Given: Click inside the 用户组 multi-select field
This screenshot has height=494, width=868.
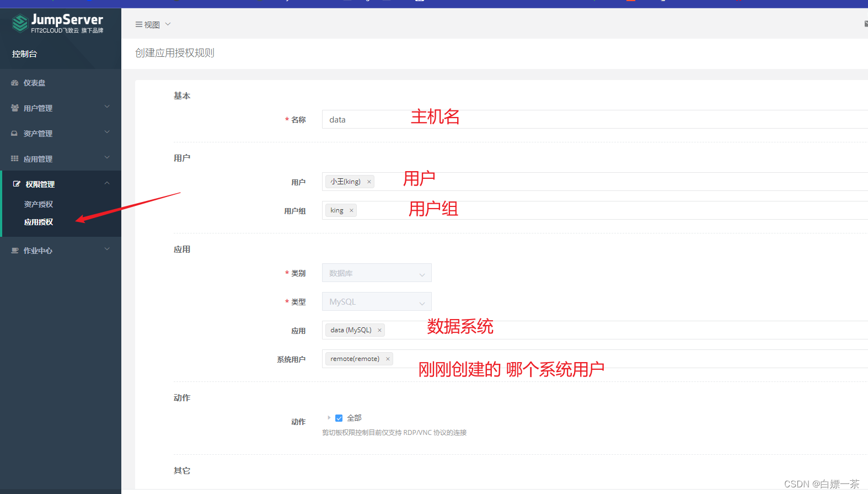Looking at the screenshot, I should 595,210.
